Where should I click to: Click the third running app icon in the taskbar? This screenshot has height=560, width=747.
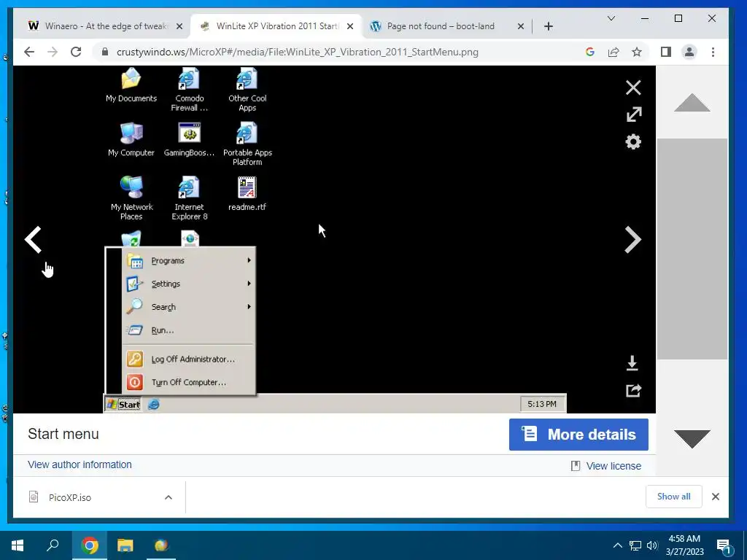tap(161, 545)
